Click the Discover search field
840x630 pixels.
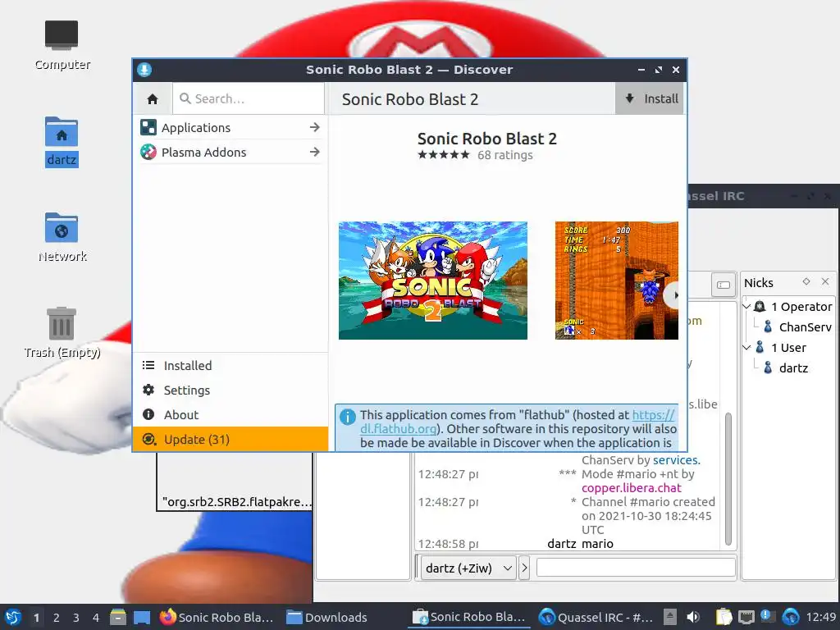coord(249,98)
